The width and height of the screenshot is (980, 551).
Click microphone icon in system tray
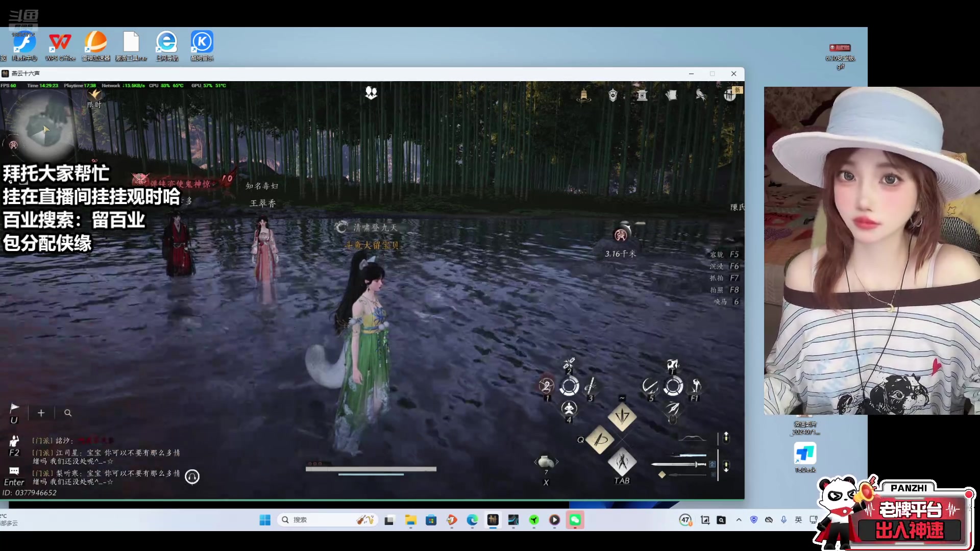783,520
